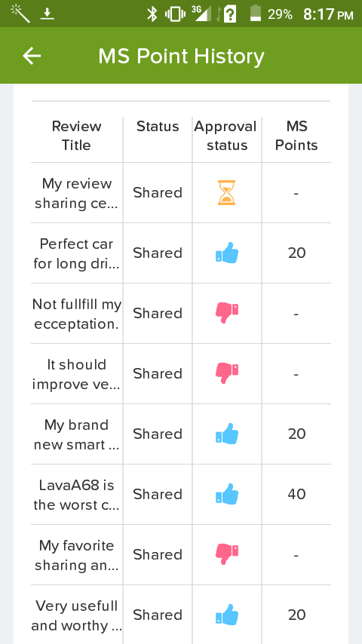This screenshot has width=362, height=644.
Task: Tap the MS Point History title
Action: [181, 57]
